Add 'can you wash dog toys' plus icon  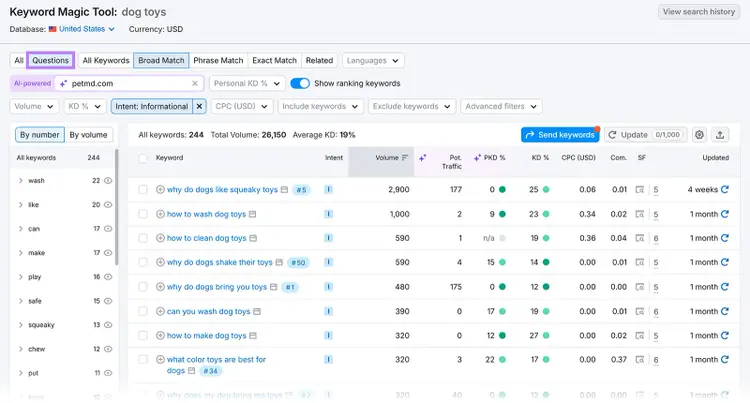(x=160, y=311)
